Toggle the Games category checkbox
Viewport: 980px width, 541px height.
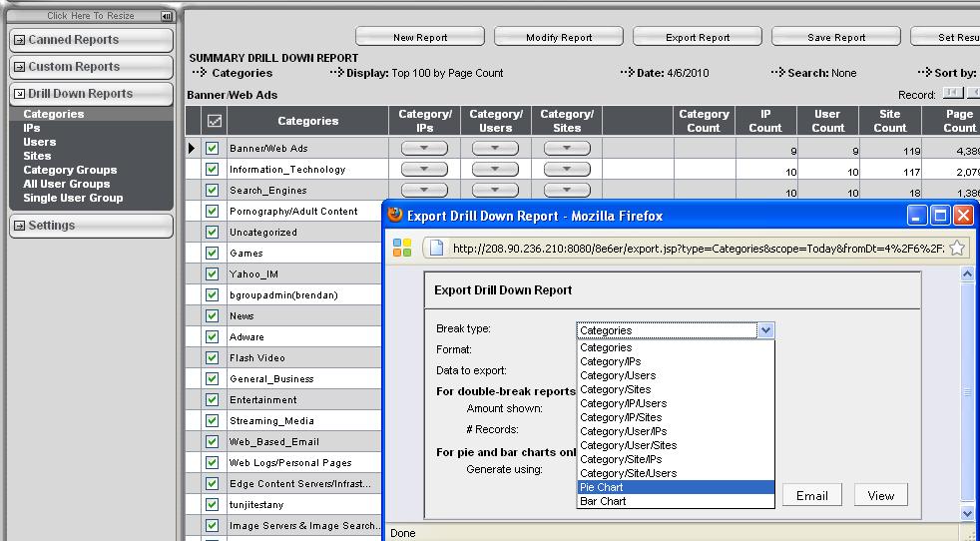pos(212,254)
